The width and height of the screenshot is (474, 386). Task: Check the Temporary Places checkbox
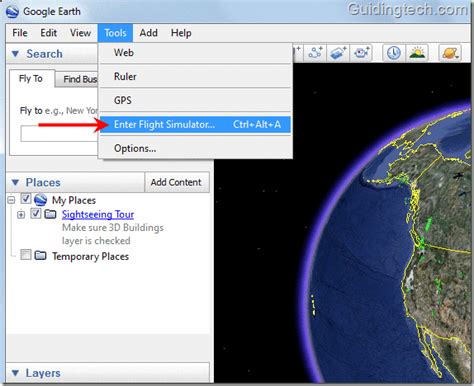tap(26, 255)
